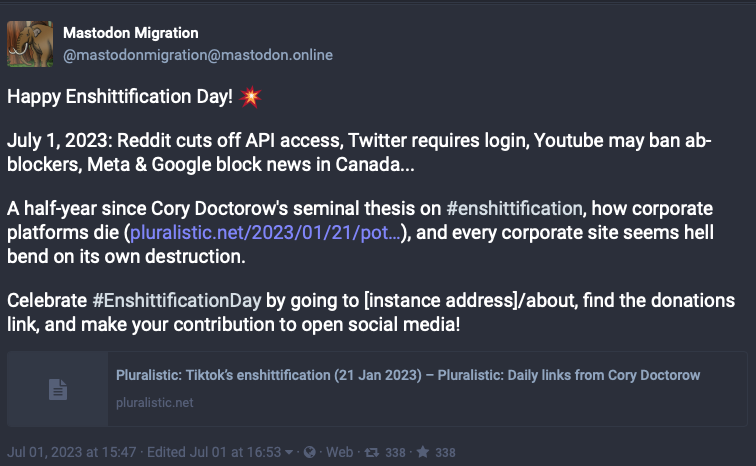This screenshot has width=756, height=466.
Task: Click the boost count number 338
Action: [x=395, y=453]
